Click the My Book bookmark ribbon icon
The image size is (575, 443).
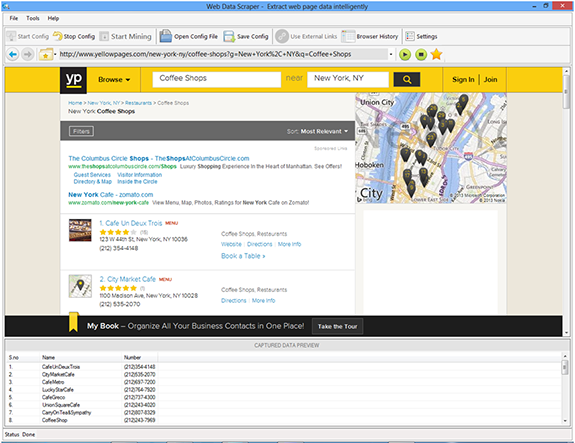click(x=74, y=322)
